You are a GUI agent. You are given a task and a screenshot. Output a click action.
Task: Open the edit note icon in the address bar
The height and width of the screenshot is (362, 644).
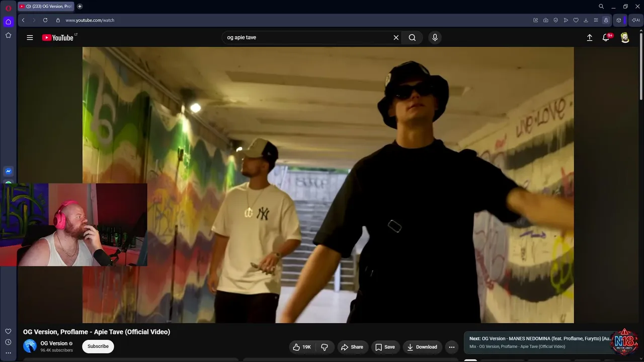536,20
